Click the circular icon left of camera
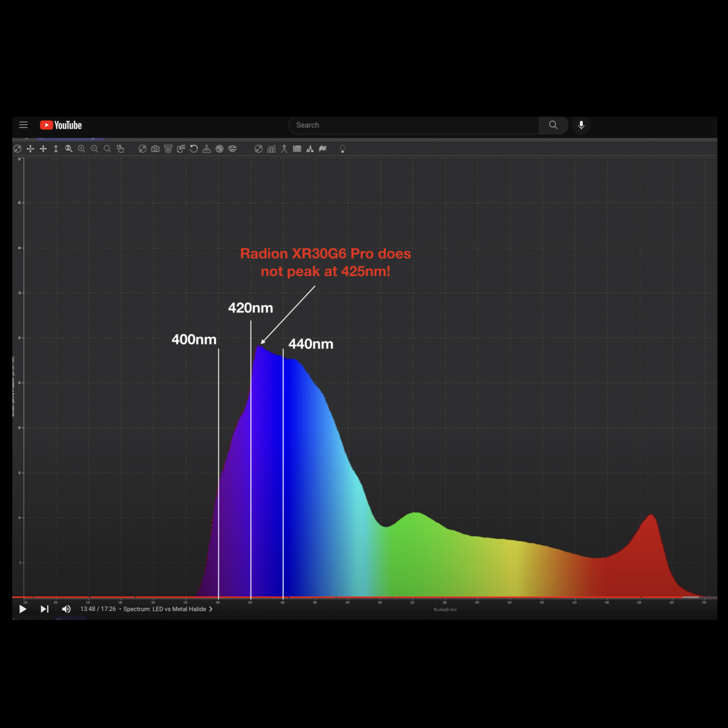The height and width of the screenshot is (728, 728). (143, 149)
